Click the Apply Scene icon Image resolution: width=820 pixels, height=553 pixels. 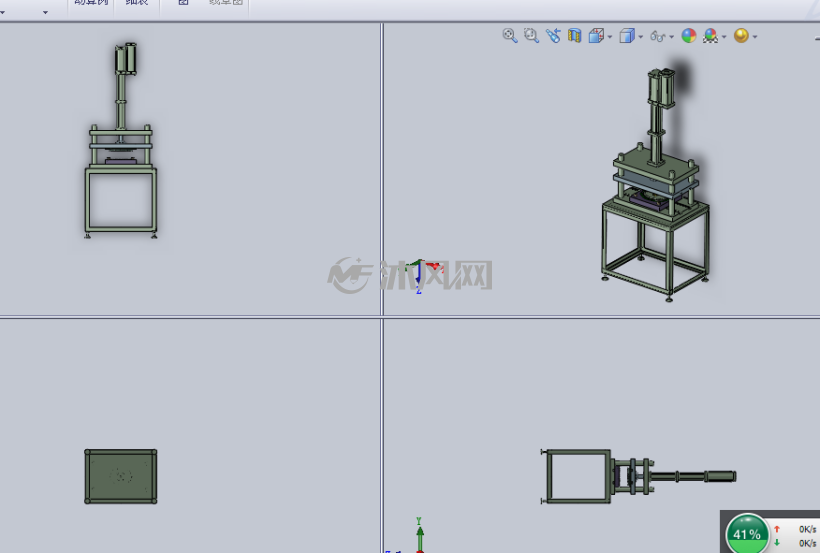710,36
